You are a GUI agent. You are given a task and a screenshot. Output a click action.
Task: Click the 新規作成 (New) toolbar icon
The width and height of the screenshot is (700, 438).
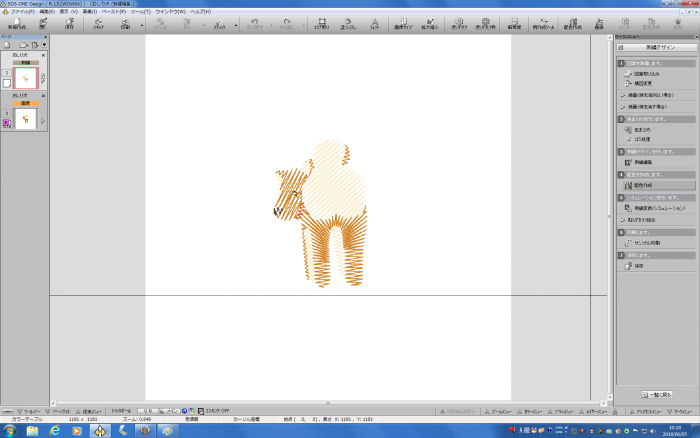click(x=16, y=23)
